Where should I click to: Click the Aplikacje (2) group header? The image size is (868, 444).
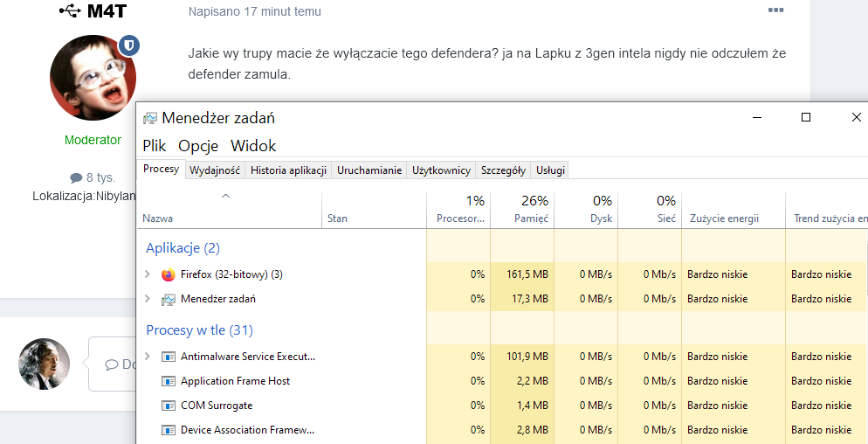[183, 248]
